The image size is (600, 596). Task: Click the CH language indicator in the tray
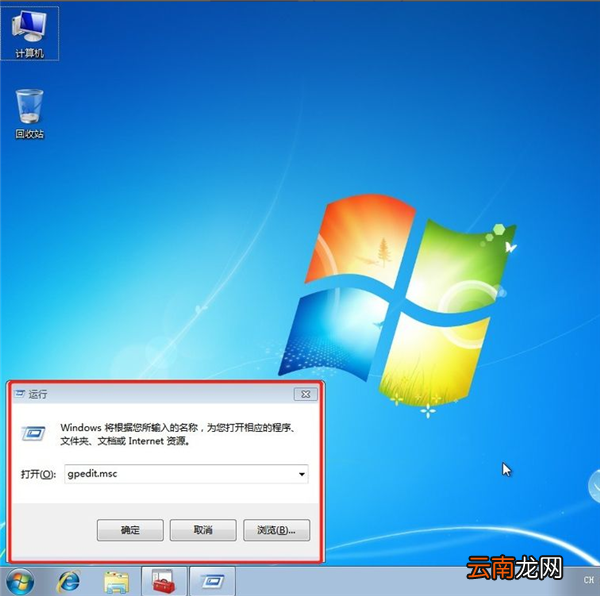tap(589, 580)
